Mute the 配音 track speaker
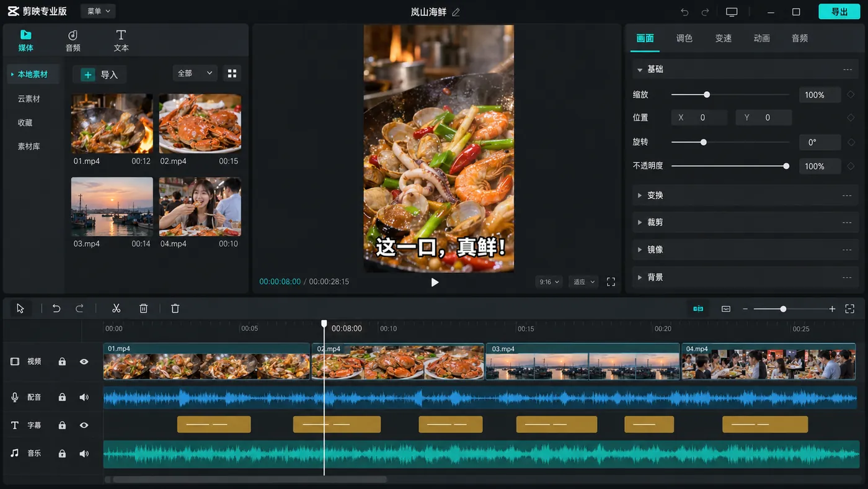Viewport: 868px width, 489px height. [84, 397]
